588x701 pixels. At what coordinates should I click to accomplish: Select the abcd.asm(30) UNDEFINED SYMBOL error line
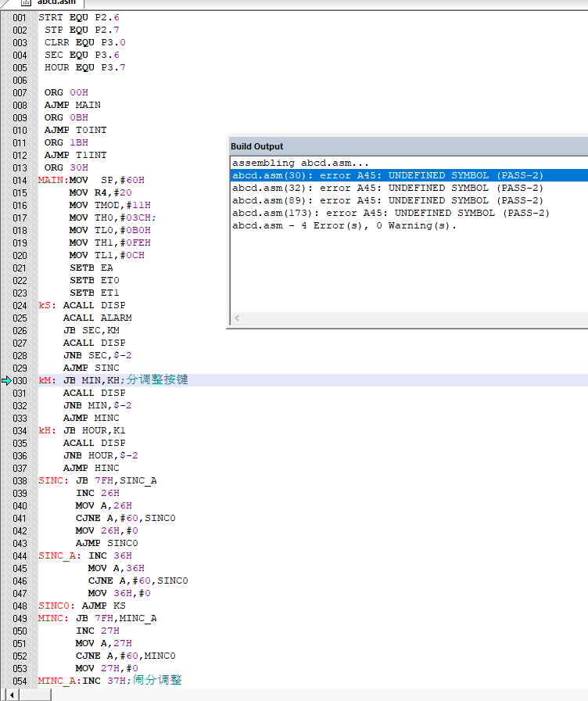coord(409,175)
